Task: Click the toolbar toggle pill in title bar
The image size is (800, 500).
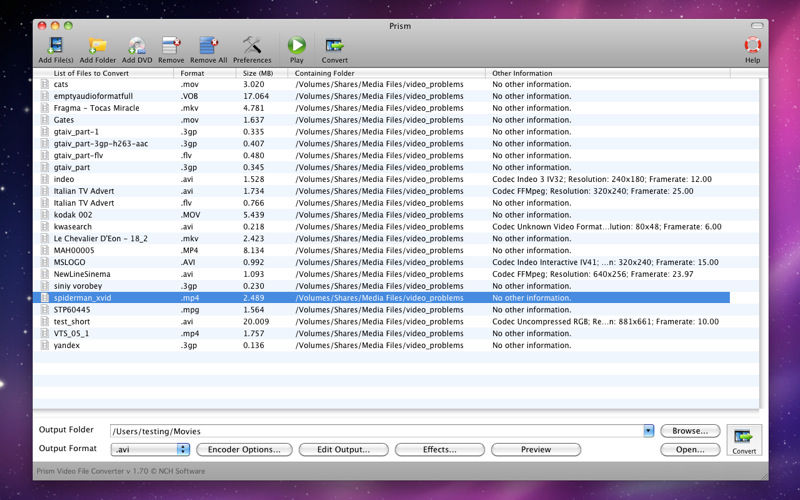Action: click(x=757, y=26)
